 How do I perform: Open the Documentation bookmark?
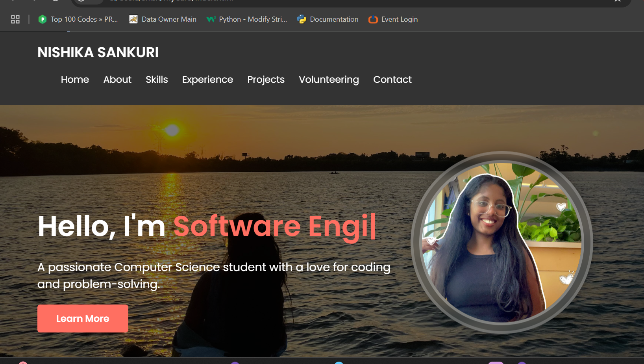[328, 19]
